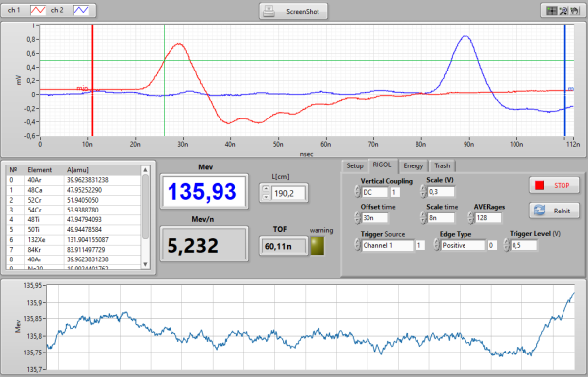Click the Scale (V) stepper arrows
Screen dimensions: 588x377
pyautogui.click(x=423, y=192)
